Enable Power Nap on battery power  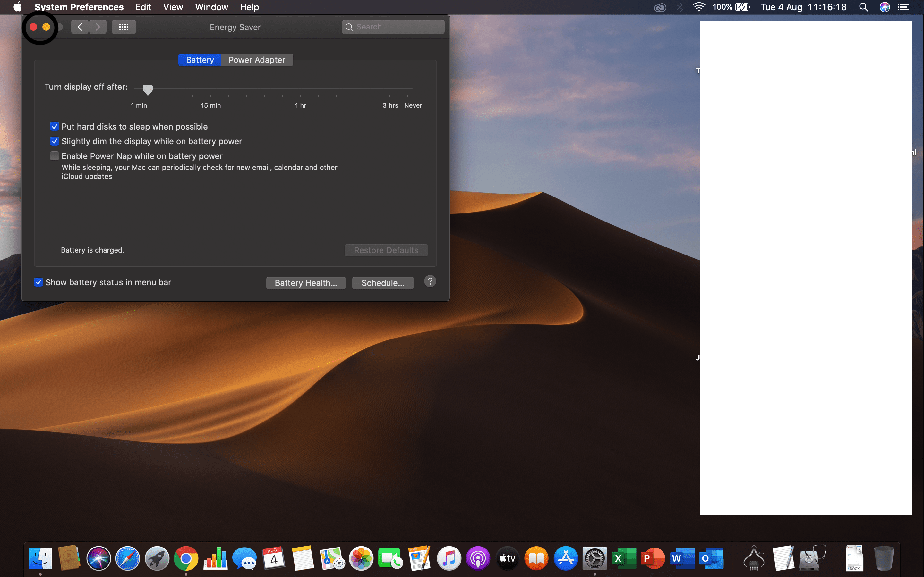tap(55, 156)
